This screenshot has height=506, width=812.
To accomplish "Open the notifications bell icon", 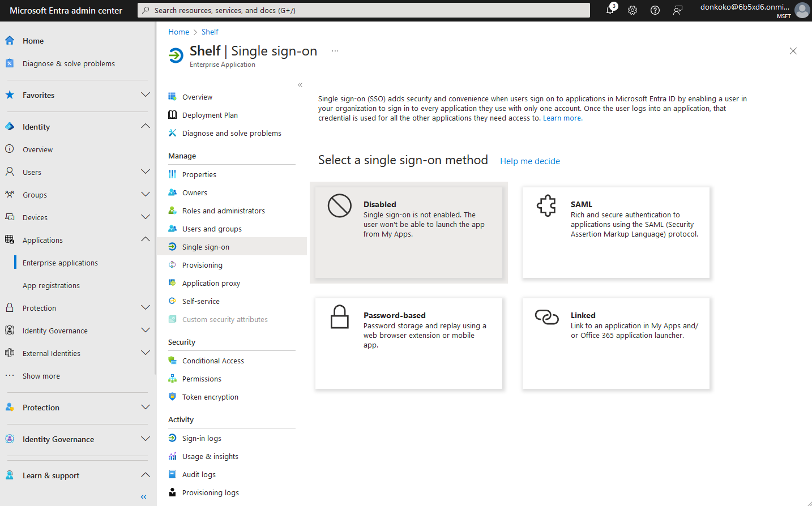I will tap(610, 10).
